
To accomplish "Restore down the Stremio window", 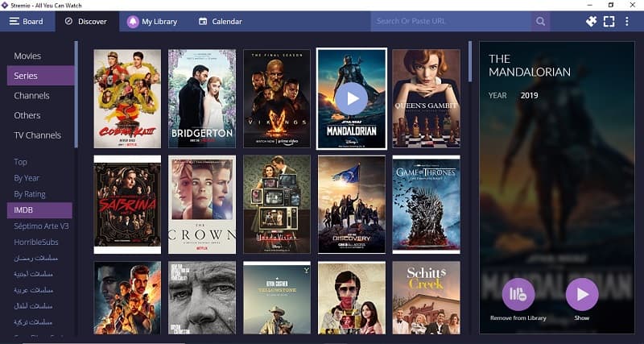I will pyautogui.click(x=611, y=6).
